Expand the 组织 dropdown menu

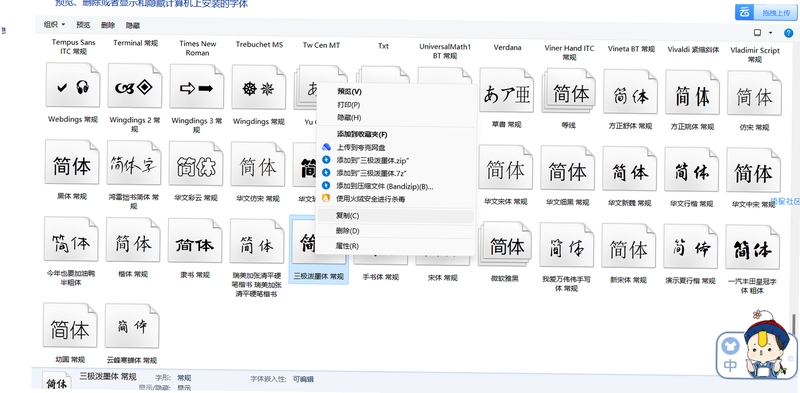point(54,24)
